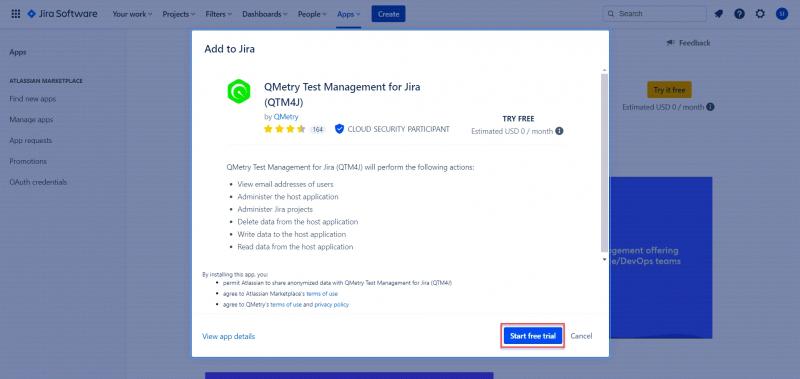Click the scrollbar up arrow in dialog
This screenshot has width=800, height=379.
pos(605,69)
